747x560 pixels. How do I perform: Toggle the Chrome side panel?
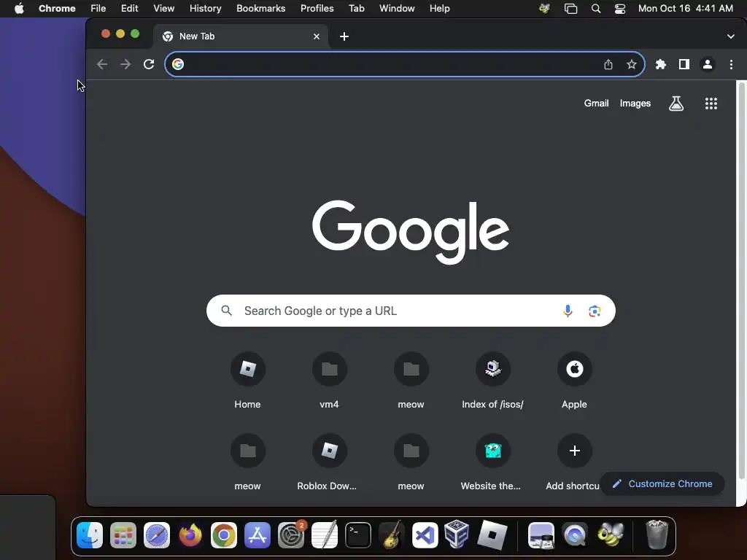coord(684,64)
